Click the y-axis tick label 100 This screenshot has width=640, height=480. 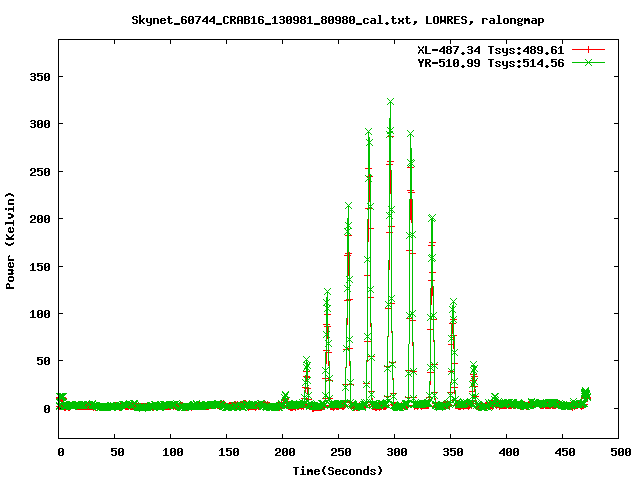[40, 314]
